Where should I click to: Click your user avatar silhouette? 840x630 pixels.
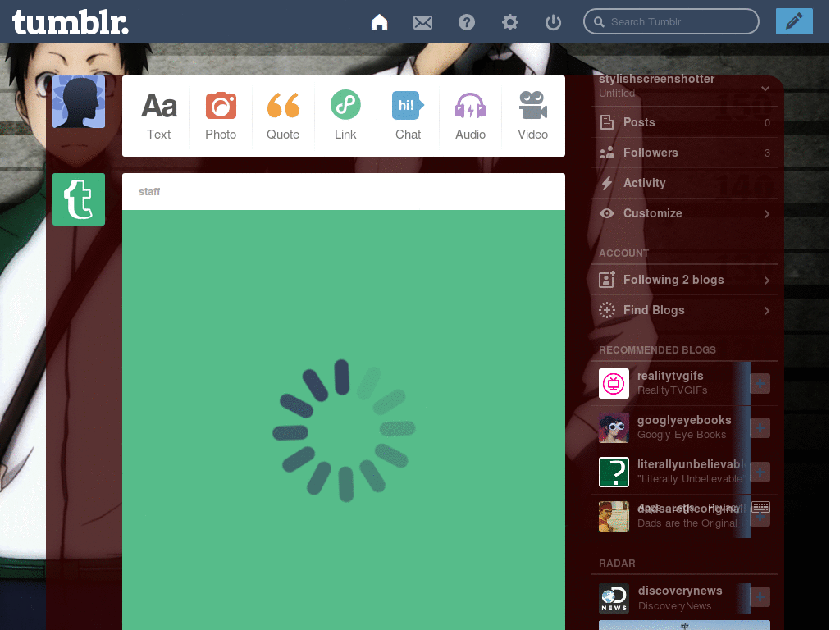(x=79, y=102)
